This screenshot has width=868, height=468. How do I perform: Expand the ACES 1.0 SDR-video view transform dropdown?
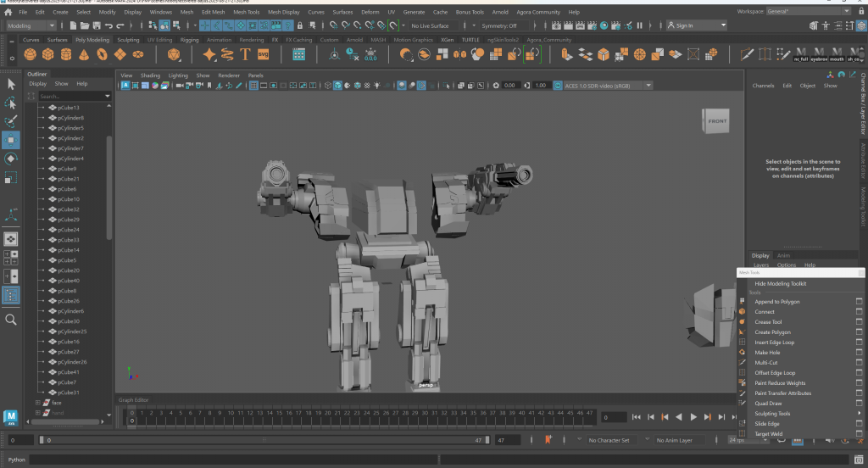(648, 86)
